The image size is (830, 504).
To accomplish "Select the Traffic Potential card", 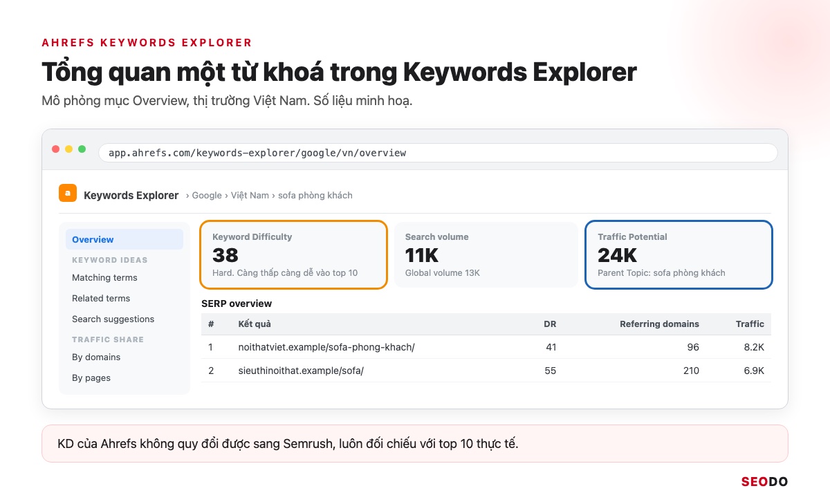I will pyautogui.click(x=679, y=254).
